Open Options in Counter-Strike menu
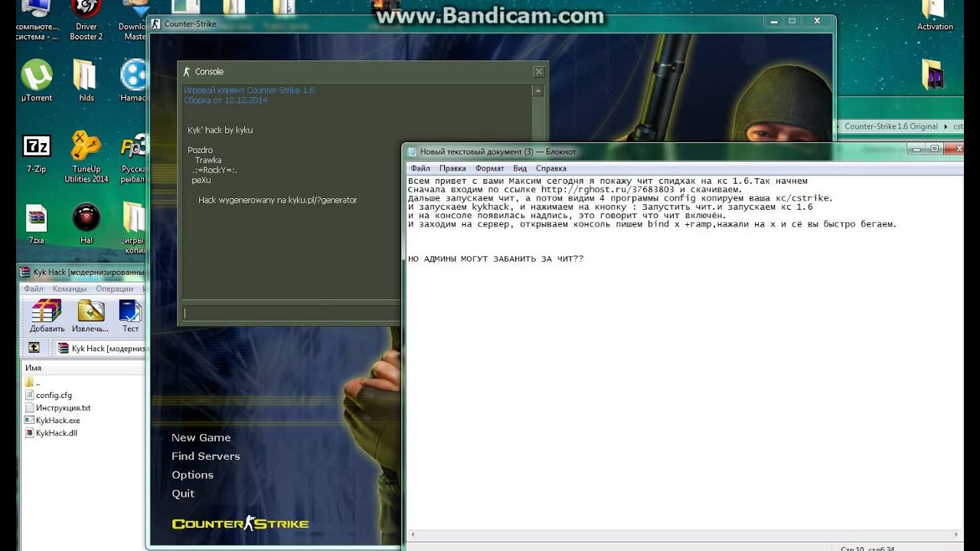The image size is (980, 551). [193, 474]
